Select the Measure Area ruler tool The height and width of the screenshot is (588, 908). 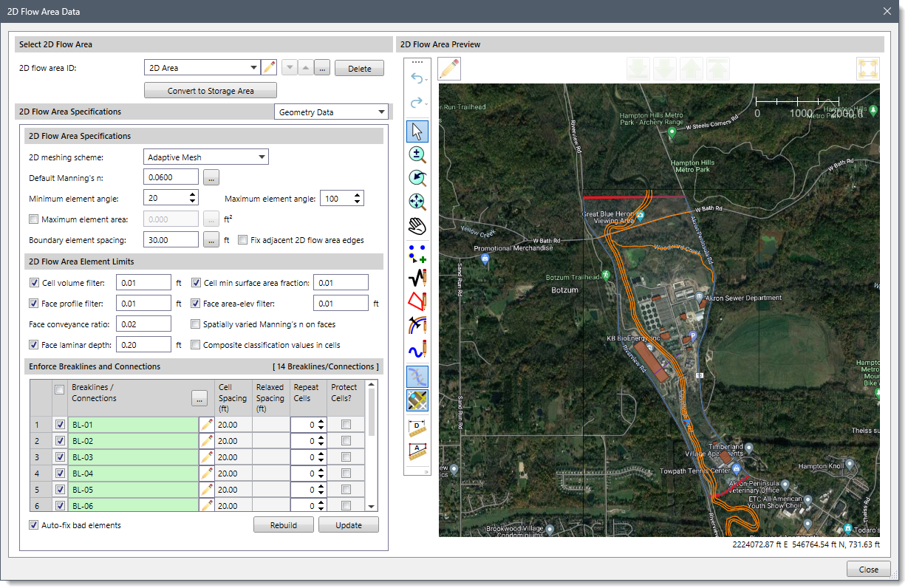(418, 451)
